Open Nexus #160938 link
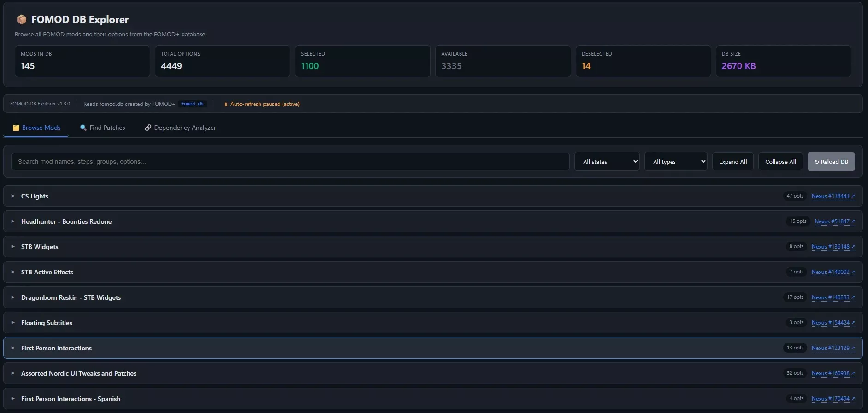Viewport: 868px width, 413px height. pyautogui.click(x=833, y=373)
